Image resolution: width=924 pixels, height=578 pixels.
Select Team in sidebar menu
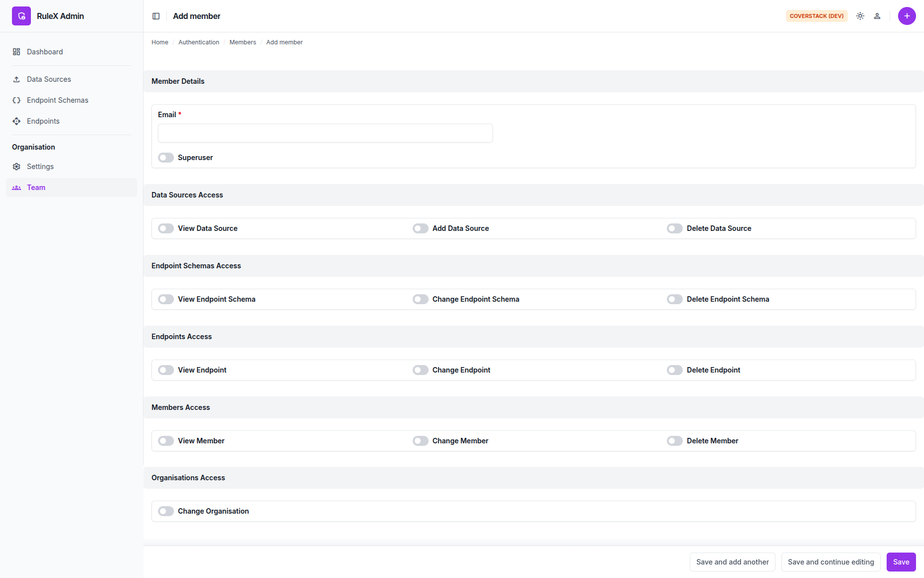pos(71,188)
